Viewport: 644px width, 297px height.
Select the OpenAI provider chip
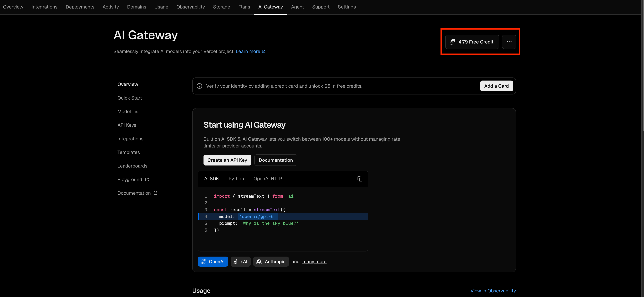click(213, 261)
